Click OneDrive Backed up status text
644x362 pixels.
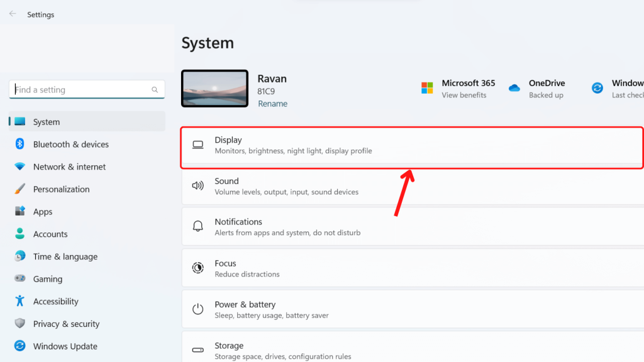pos(547,96)
